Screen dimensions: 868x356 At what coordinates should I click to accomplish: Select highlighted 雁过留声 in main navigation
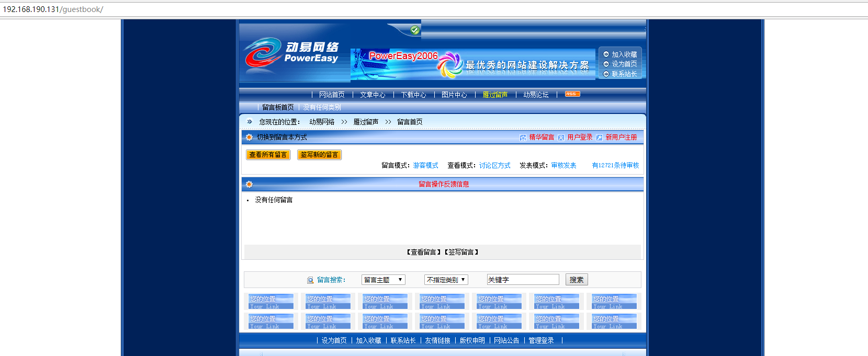[495, 95]
